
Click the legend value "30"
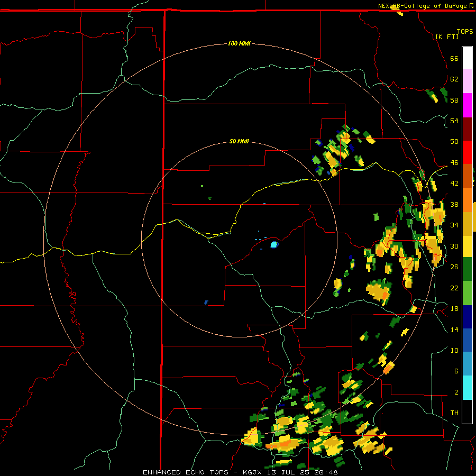click(x=454, y=246)
